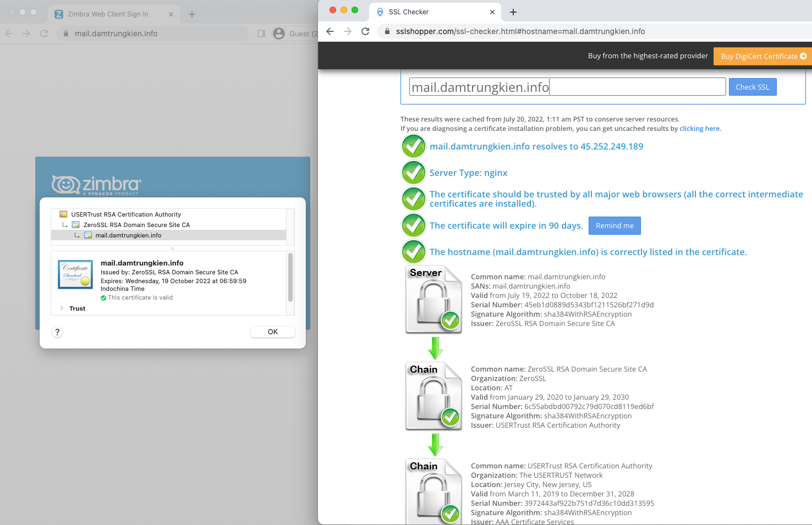
Task: Click the Server certificate padlock icon
Action: 434,300
